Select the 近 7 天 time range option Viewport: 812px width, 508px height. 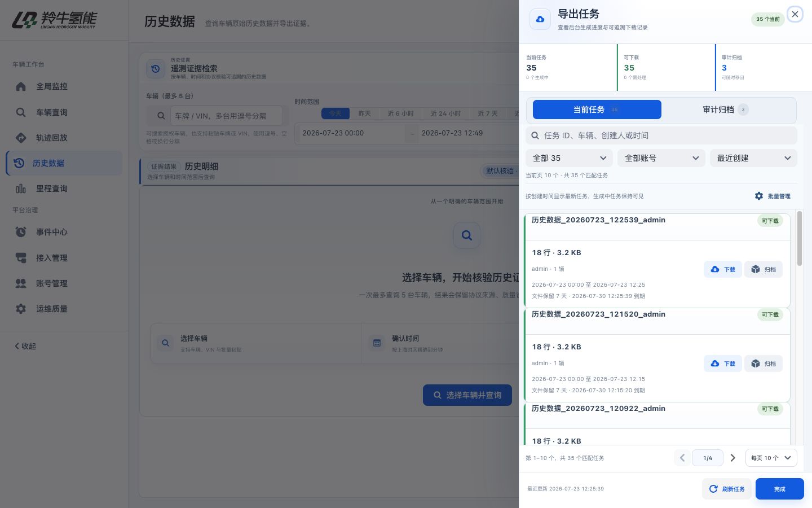(488, 113)
